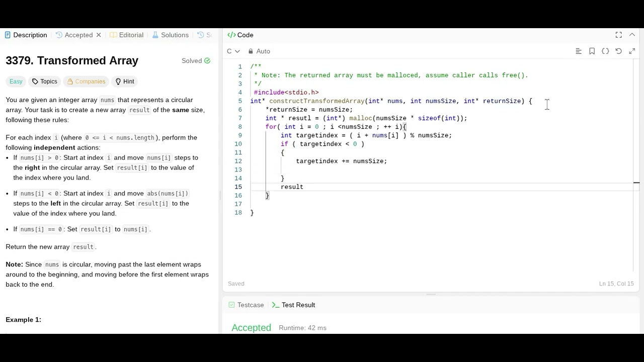The image size is (644, 362).
Task: Click the curly braces icon
Action: (605, 51)
